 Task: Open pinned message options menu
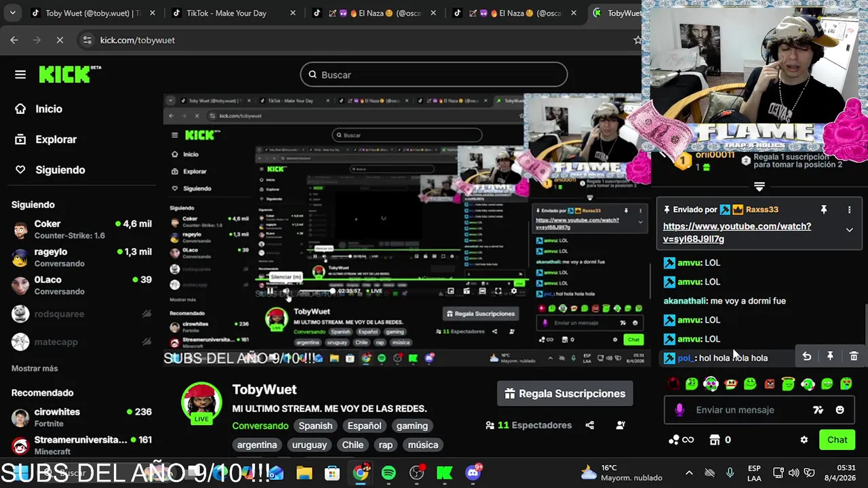[849, 210]
